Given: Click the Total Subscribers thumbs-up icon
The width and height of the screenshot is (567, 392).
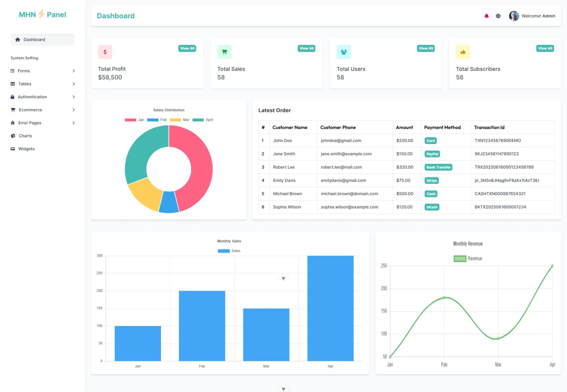Looking at the screenshot, I should tap(463, 52).
